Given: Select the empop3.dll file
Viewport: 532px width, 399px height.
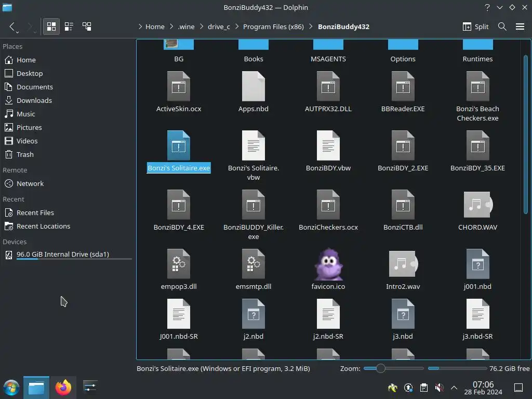Looking at the screenshot, I should tap(179, 270).
